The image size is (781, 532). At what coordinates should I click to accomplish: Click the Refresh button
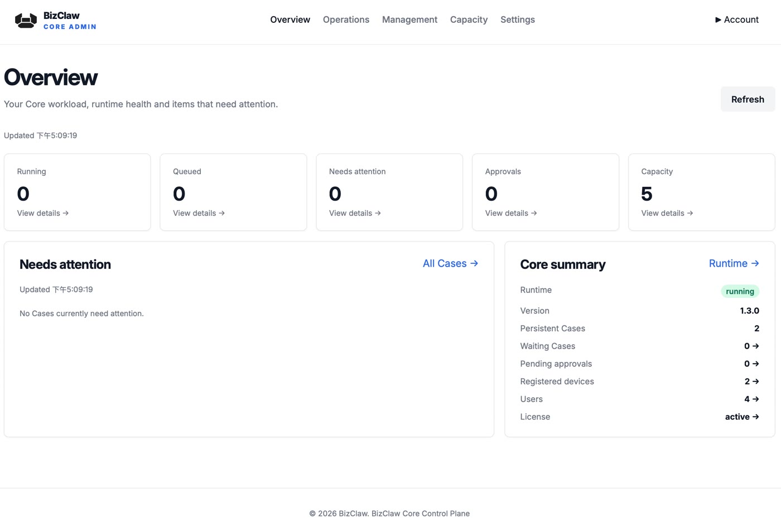click(x=748, y=99)
